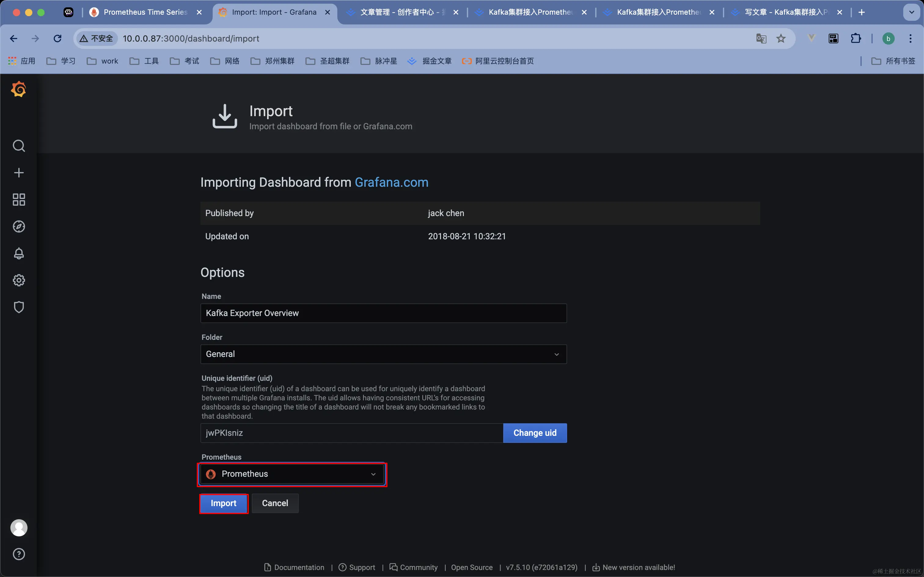The width and height of the screenshot is (924, 577).
Task: Open the 郑州集群 bookmark folder
Action: pos(272,61)
